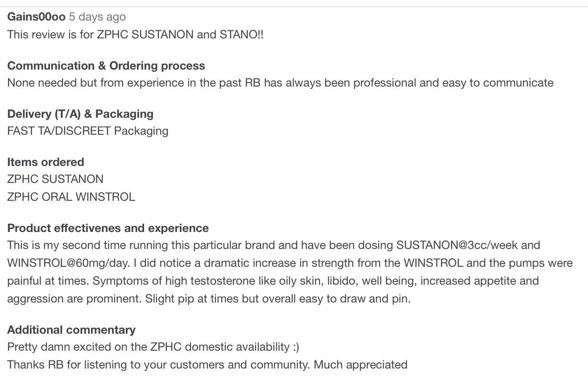This screenshot has width=588, height=381.
Task: Click the "ZPHC ORAL WINSTROL" item line
Action: pyautogui.click(x=71, y=197)
